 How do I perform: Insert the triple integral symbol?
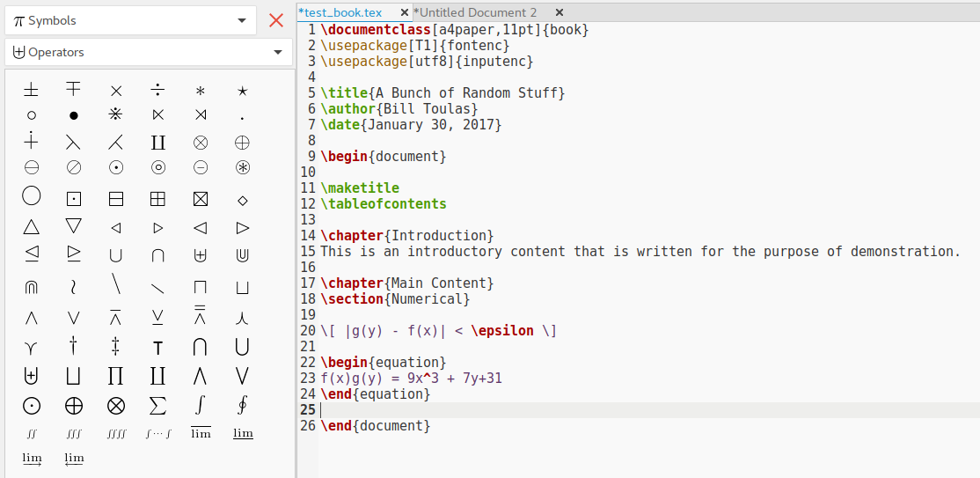(74, 434)
